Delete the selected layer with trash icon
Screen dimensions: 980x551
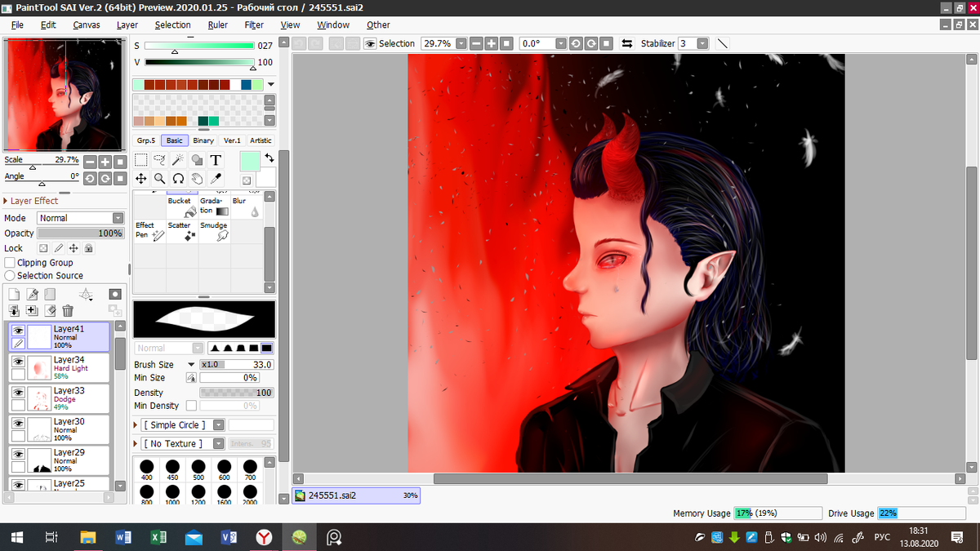(x=68, y=310)
